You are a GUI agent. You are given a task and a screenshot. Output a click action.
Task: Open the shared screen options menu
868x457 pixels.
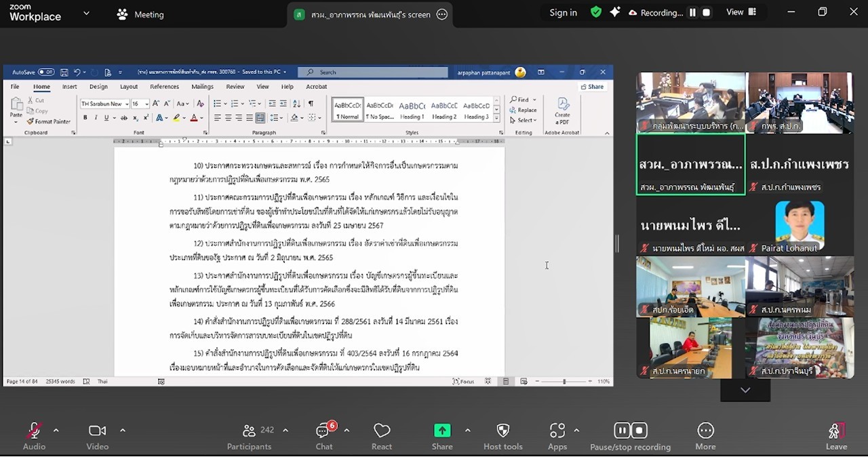click(x=442, y=14)
